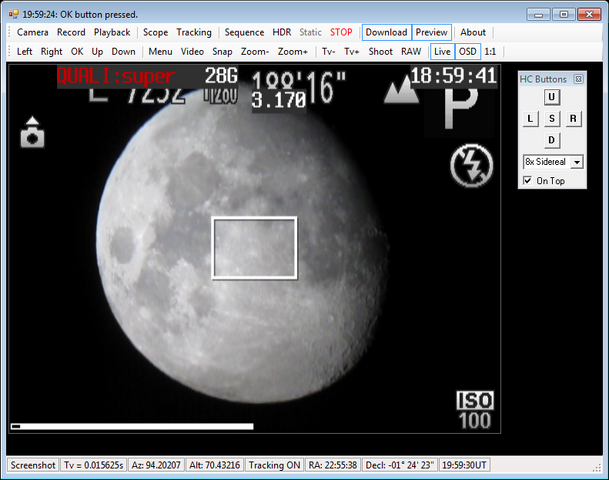The image size is (609, 480).
Task: Toggle the Live view button
Action: [442, 52]
